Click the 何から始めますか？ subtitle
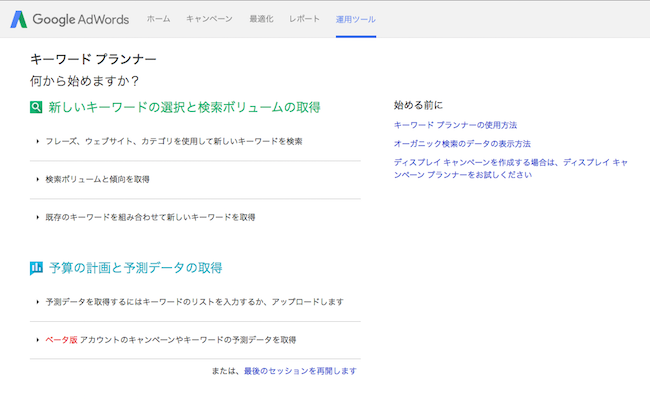 85,81
